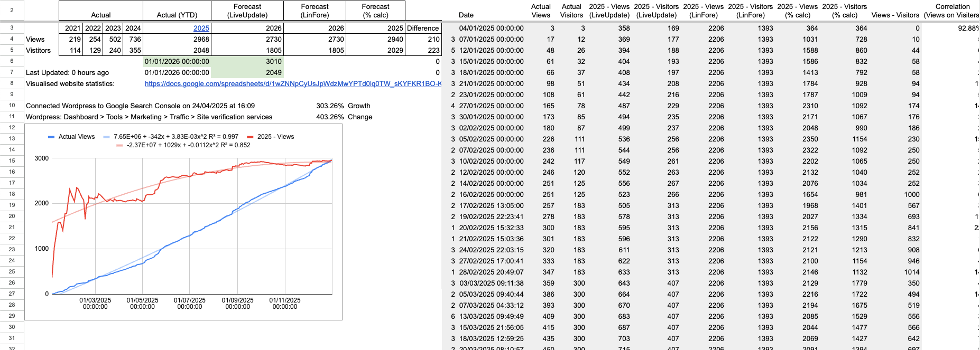Select the 92.88% correlation value cell
The height and width of the screenshot is (350, 980).
click(x=953, y=29)
